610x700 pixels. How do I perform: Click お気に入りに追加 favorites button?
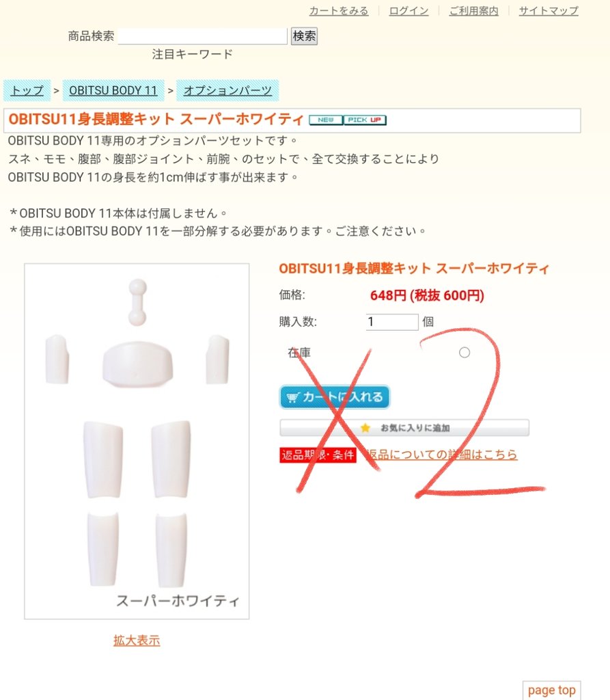[x=404, y=428]
